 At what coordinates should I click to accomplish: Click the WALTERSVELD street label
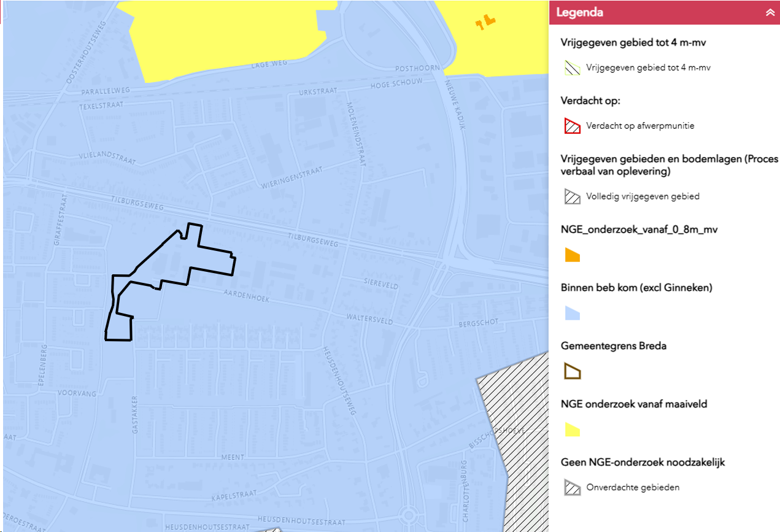368,319
